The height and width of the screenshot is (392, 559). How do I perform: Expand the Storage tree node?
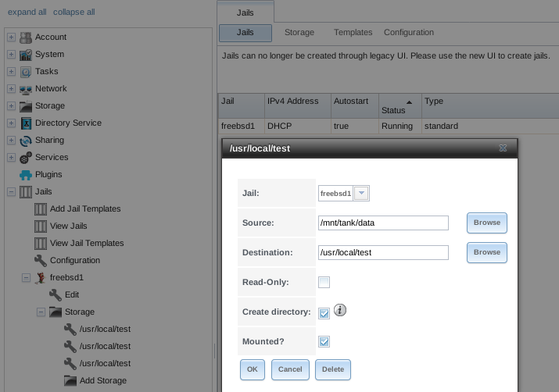[11, 106]
